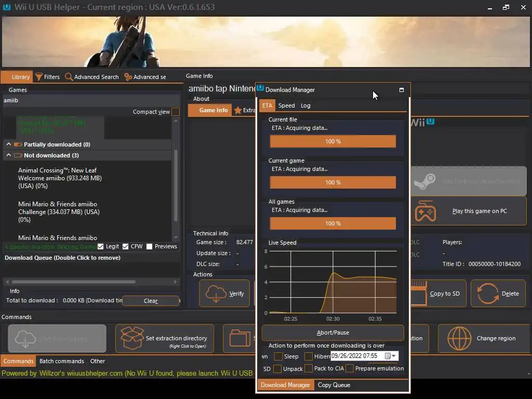This screenshot has width=532, height=399.
Task: Uncheck the CFW checkbox
Action: 126,246
